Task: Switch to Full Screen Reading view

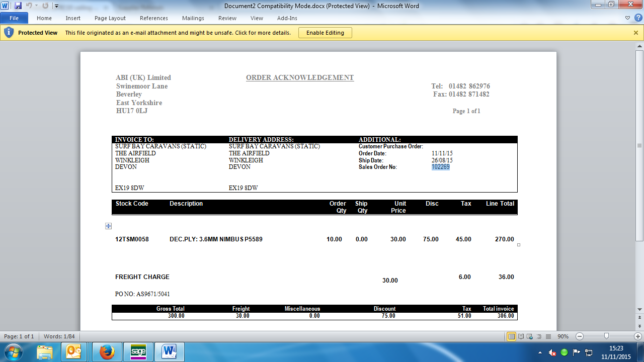Action: (x=520, y=336)
